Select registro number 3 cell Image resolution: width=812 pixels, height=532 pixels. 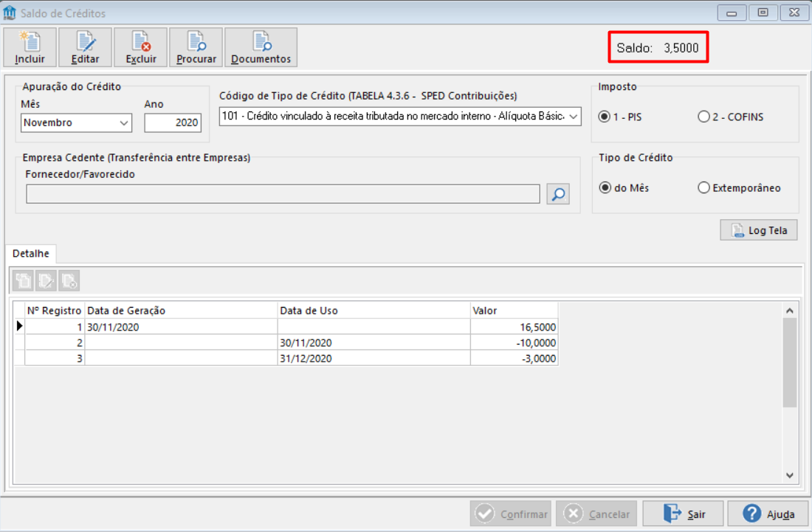click(x=55, y=358)
